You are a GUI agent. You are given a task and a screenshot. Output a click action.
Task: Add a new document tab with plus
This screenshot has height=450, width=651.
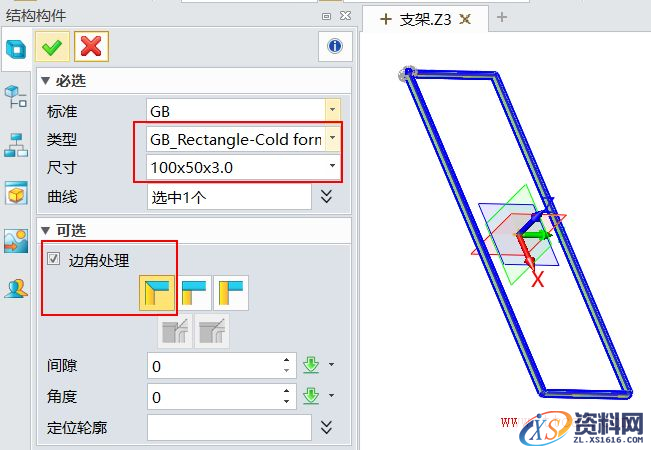[502, 17]
